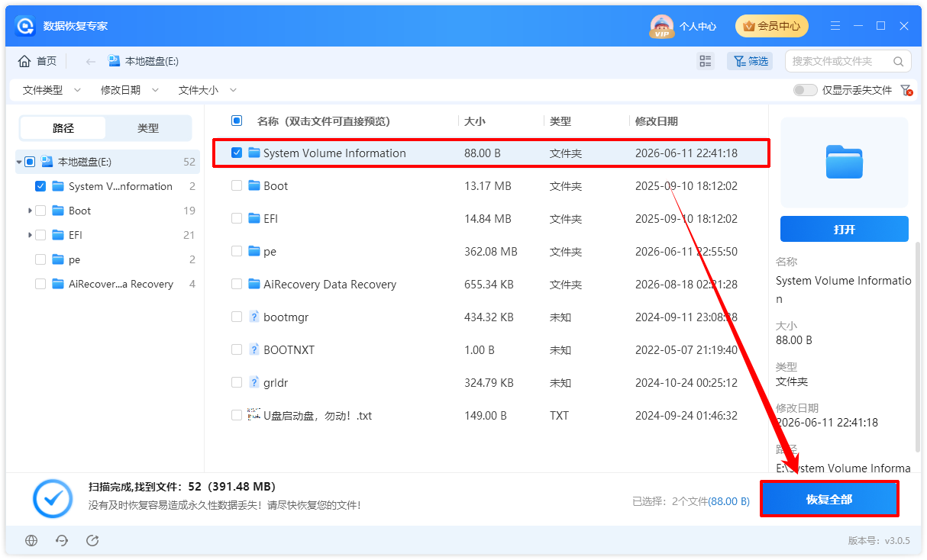The width and height of the screenshot is (927, 560).
Task: Click the VIP avatar for 个人中心
Action: 661,26
